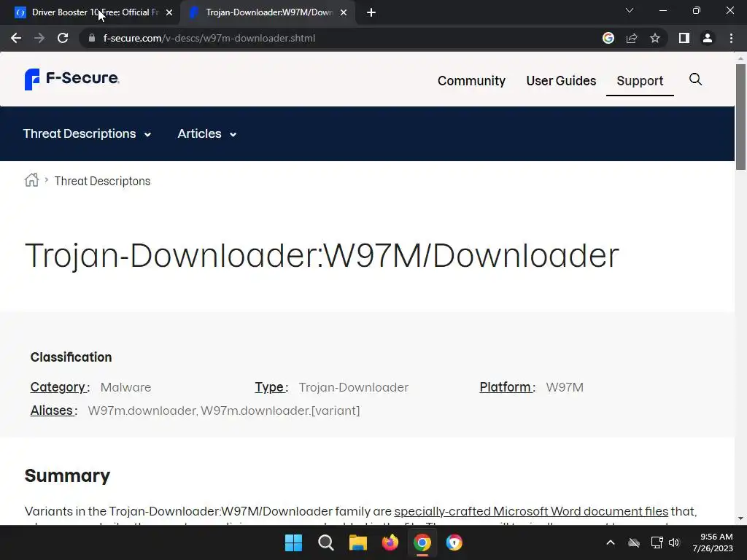Open specially-crafted Microsoft Word document files link
The width and height of the screenshot is (747, 560).
pos(531,511)
